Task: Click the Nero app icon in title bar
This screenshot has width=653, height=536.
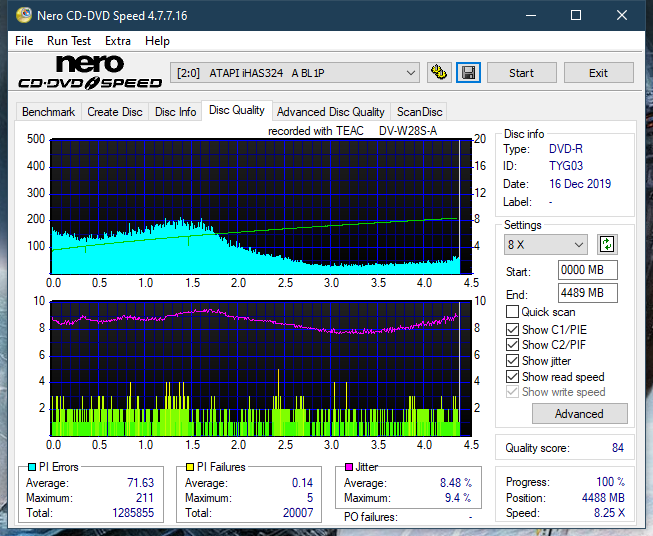Action: pyautogui.click(x=24, y=15)
